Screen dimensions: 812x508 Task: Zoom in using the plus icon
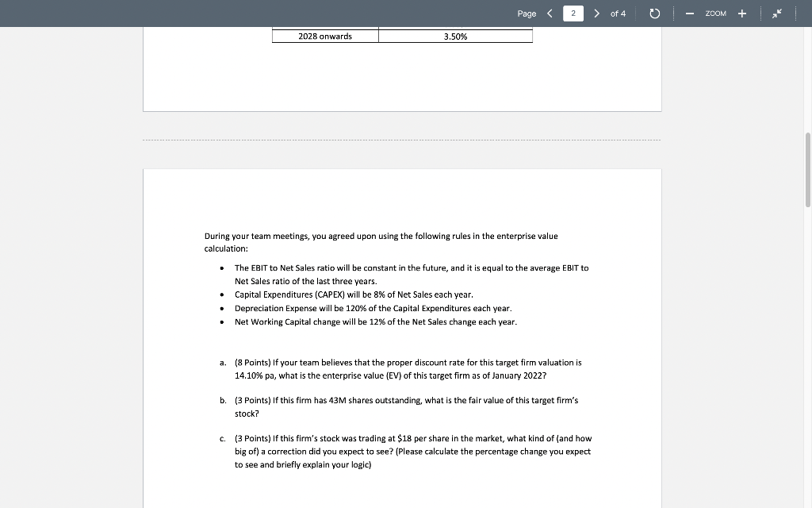[x=741, y=13]
